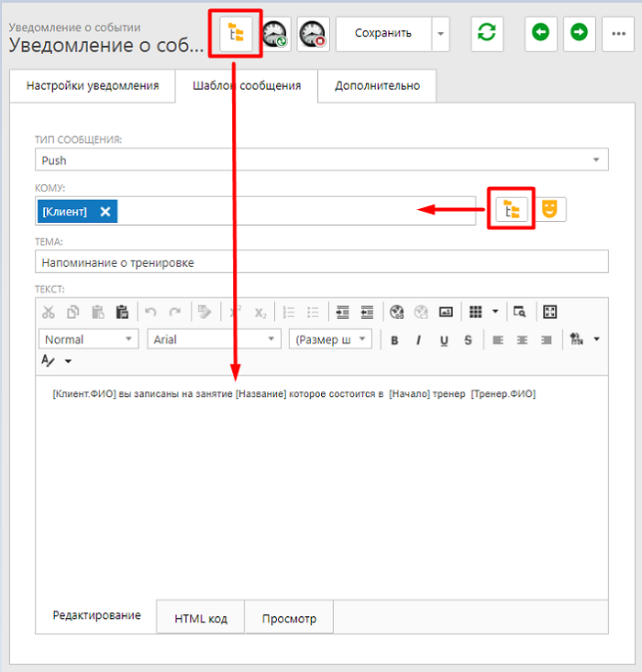Image resolution: width=642 pixels, height=672 pixels.
Task: Open the three-dots more actions menu
Action: click(618, 34)
